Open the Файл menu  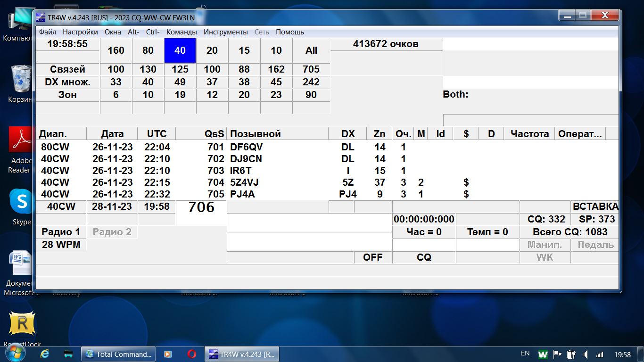(x=48, y=32)
